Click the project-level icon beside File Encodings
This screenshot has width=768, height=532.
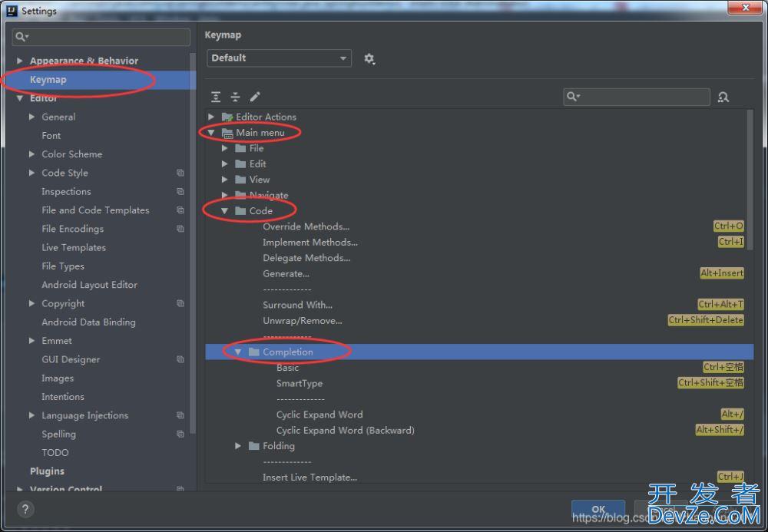pyautogui.click(x=180, y=229)
